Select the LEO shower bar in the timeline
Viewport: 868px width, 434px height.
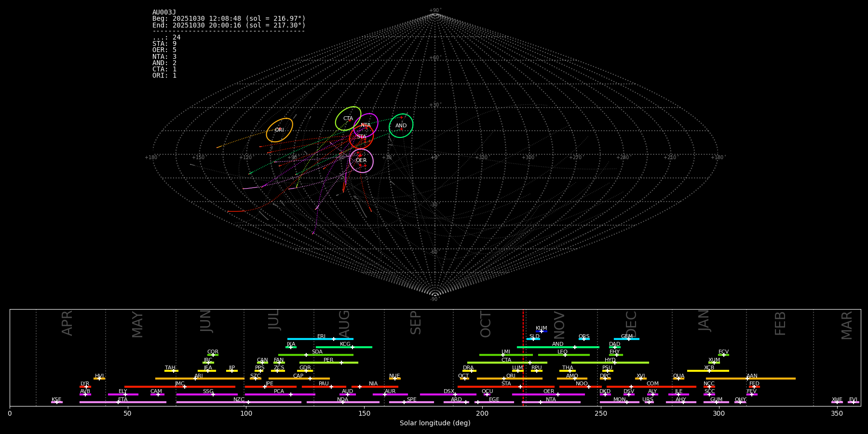563,355
